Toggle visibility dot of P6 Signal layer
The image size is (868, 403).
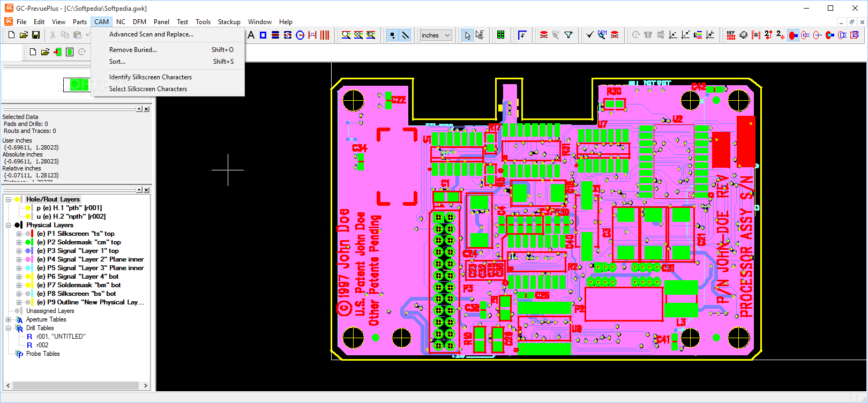tap(28, 277)
